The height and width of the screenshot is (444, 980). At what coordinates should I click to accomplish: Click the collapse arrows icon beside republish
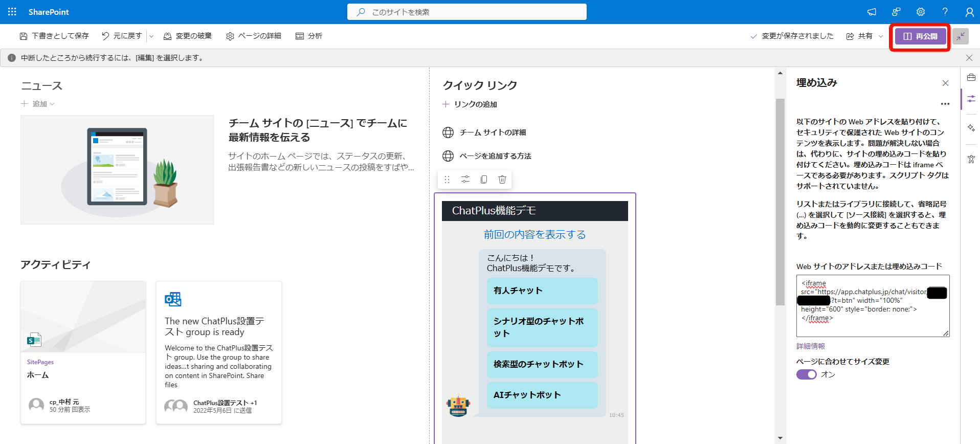click(961, 36)
